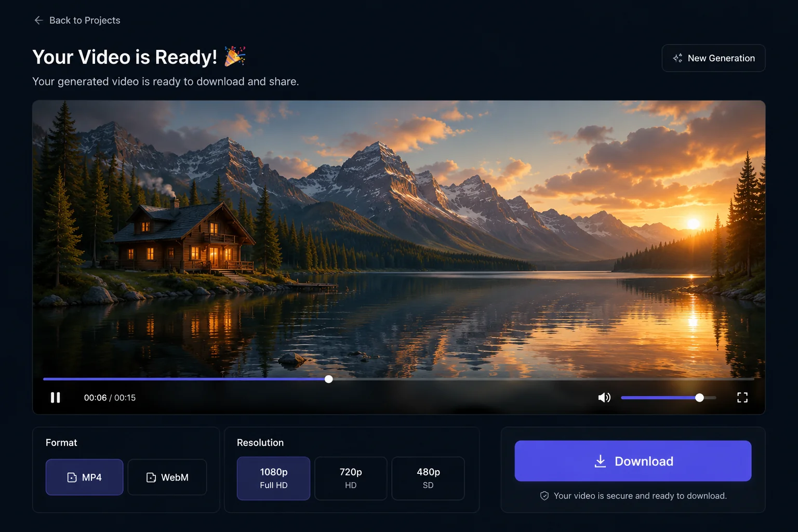Click the video progress bar handle

point(329,379)
